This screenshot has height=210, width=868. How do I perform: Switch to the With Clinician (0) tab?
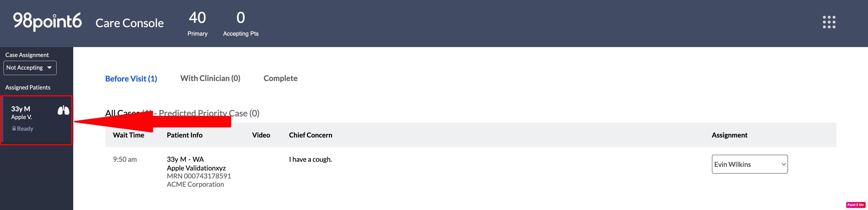coord(210,78)
